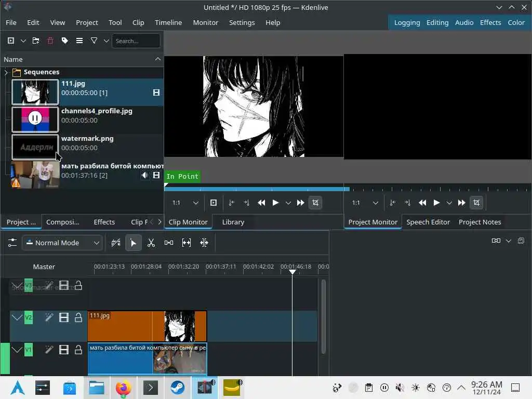This screenshot has height=399, width=532.
Task: Play the clip in the Clip Monitor
Action: (275, 203)
